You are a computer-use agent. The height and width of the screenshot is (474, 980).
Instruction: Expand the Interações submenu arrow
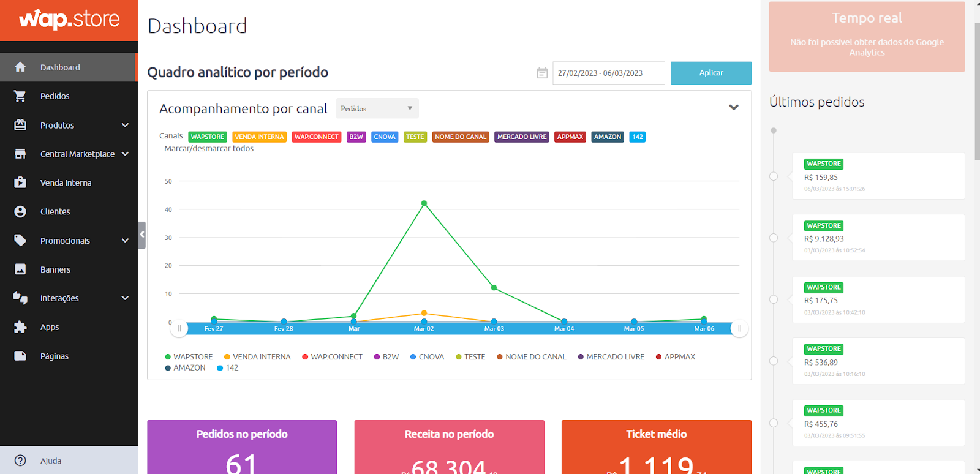[126, 298]
